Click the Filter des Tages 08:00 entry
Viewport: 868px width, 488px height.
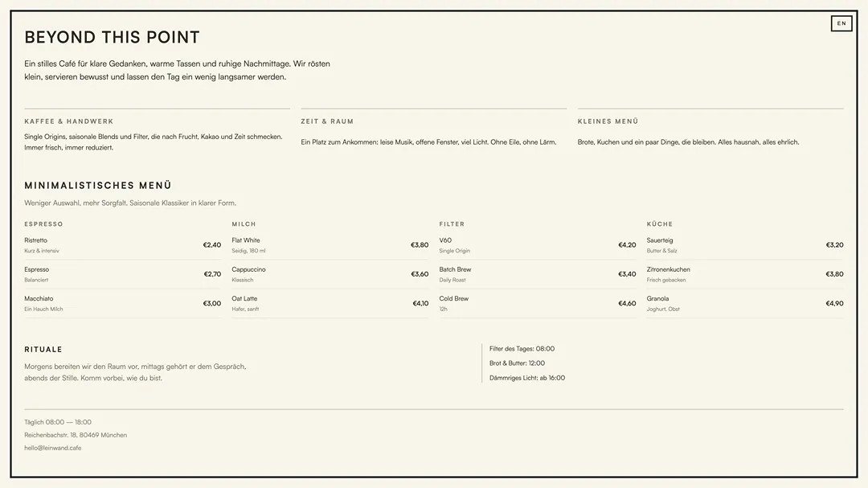point(519,348)
